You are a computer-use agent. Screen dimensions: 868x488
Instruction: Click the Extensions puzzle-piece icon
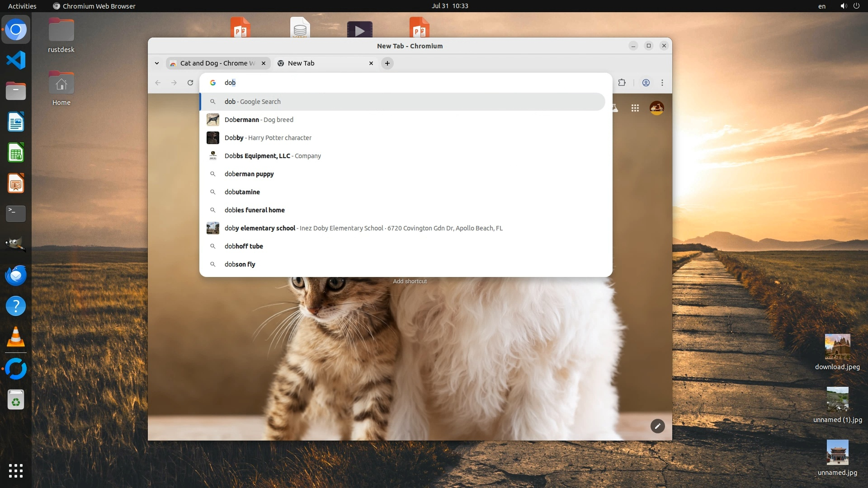[x=622, y=83]
